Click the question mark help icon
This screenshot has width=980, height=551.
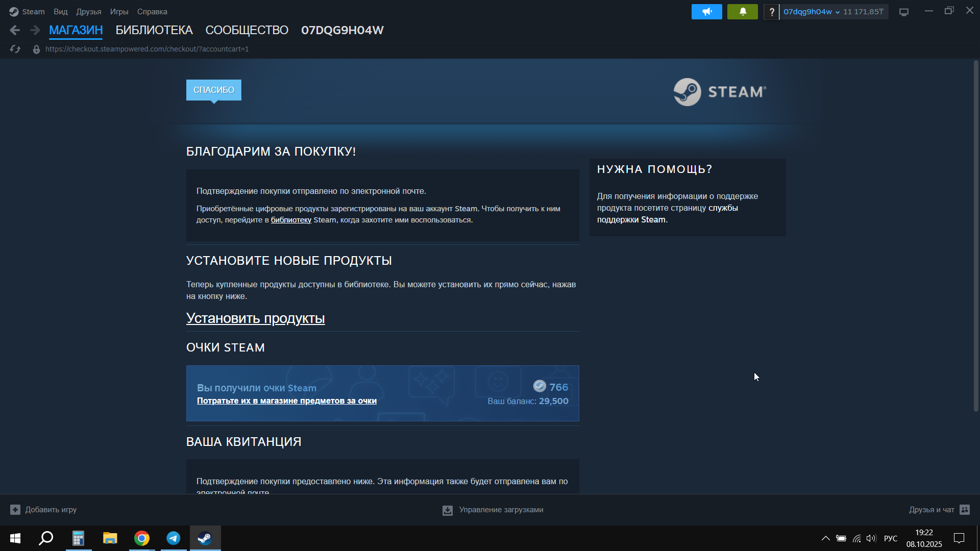771,12
